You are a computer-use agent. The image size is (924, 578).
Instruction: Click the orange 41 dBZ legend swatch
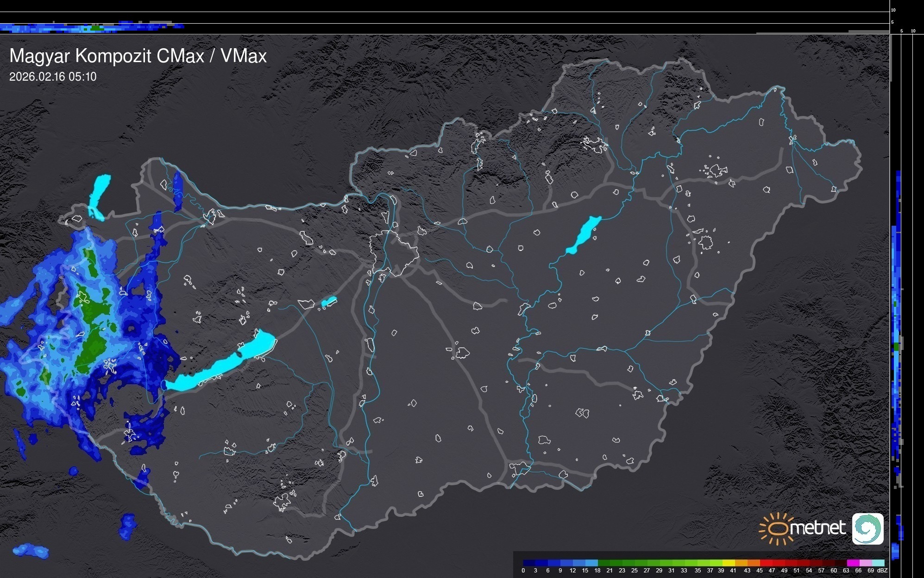click(x=741, y=563)
